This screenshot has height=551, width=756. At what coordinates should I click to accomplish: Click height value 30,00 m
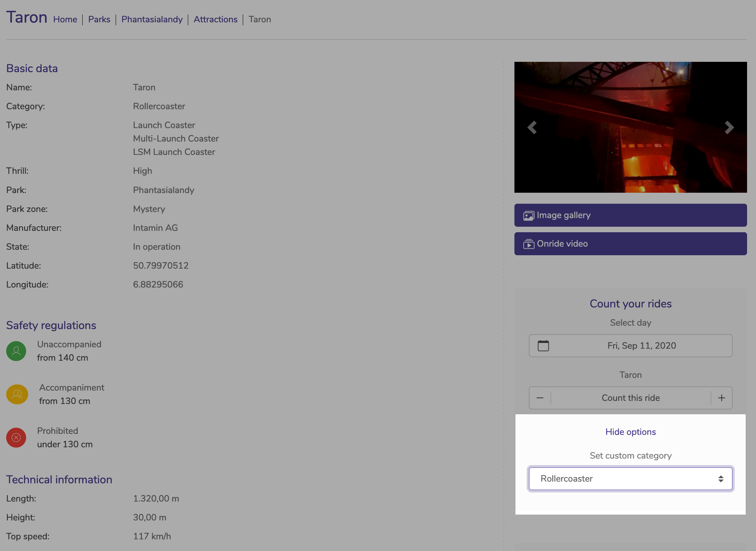tap(149, 517)
